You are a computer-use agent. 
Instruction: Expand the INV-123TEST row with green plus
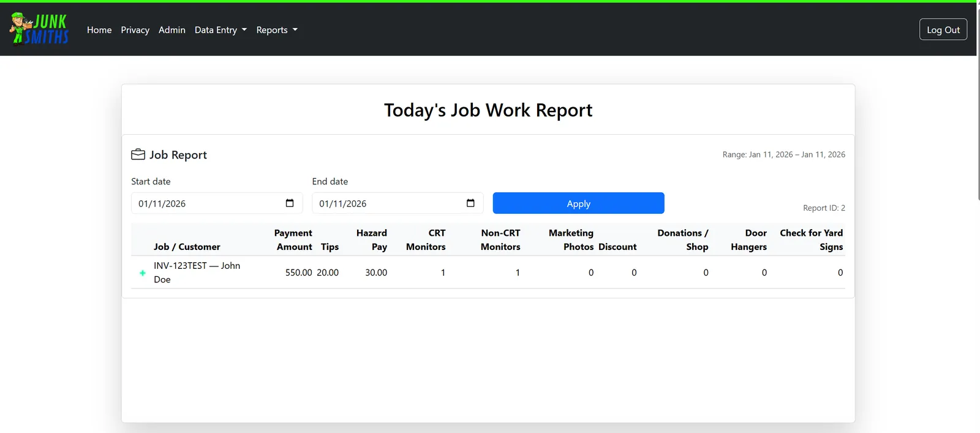click(143, 273)
